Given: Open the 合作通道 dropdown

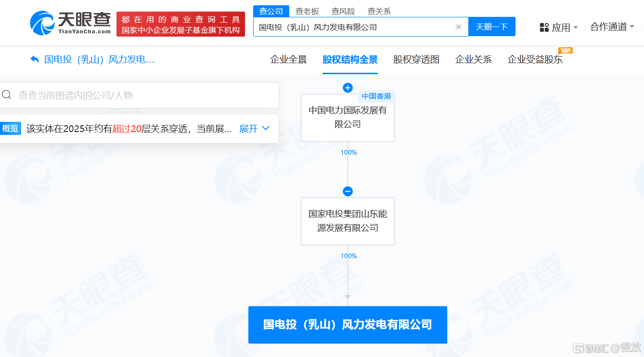Looking at the screenshot, I should (x=612, y=27).
